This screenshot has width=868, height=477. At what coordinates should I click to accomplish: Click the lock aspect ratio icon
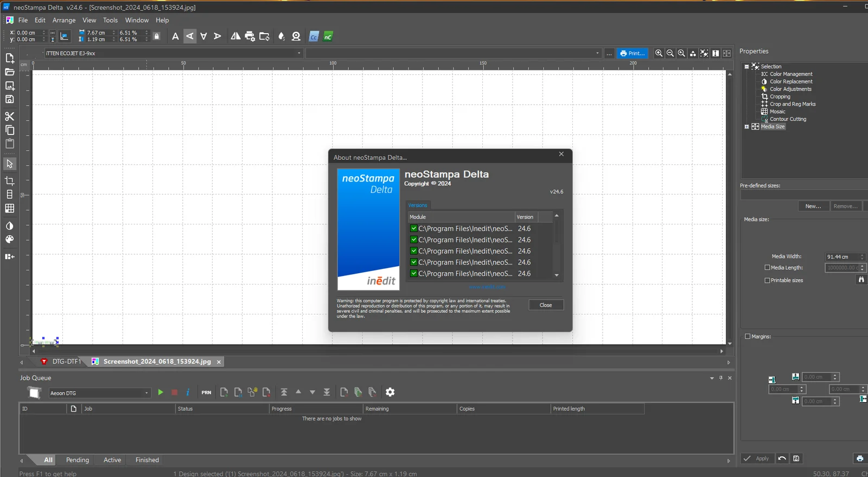[x=157, y=36]
